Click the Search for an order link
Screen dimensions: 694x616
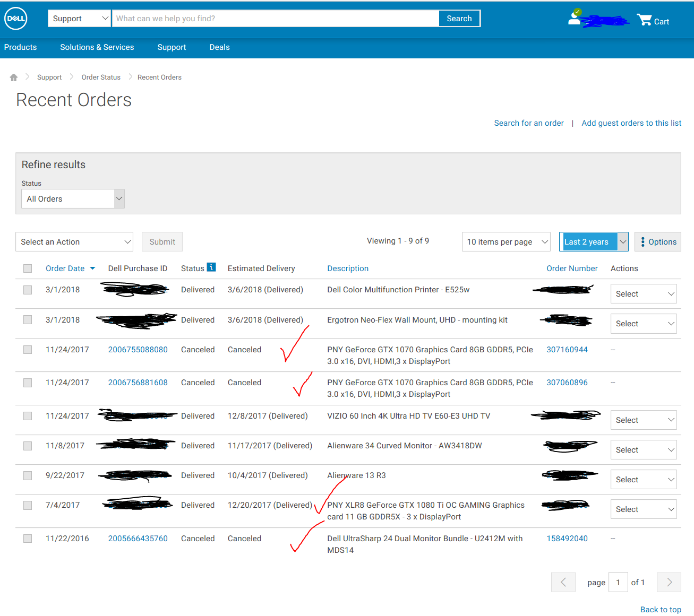(528, 123)
